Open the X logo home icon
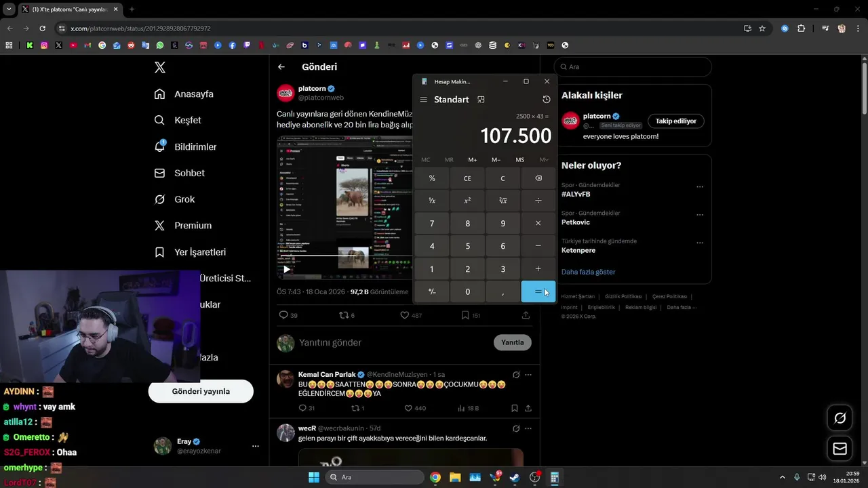 [x=160, y=67]
